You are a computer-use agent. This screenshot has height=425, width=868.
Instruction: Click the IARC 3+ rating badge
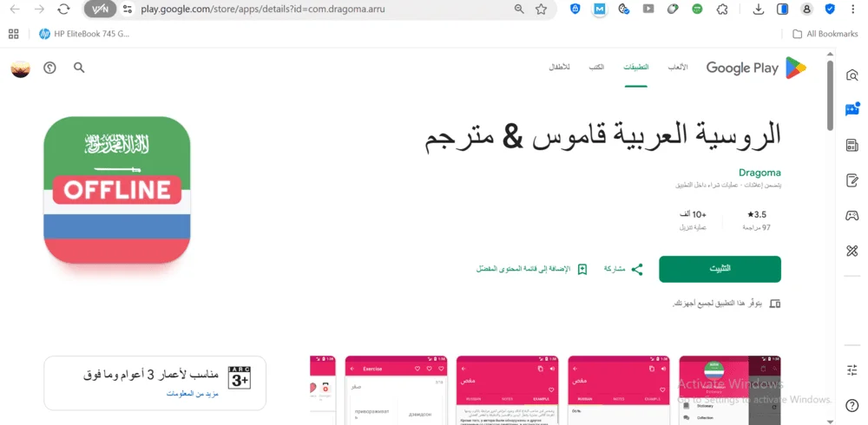tap(240, 377)
